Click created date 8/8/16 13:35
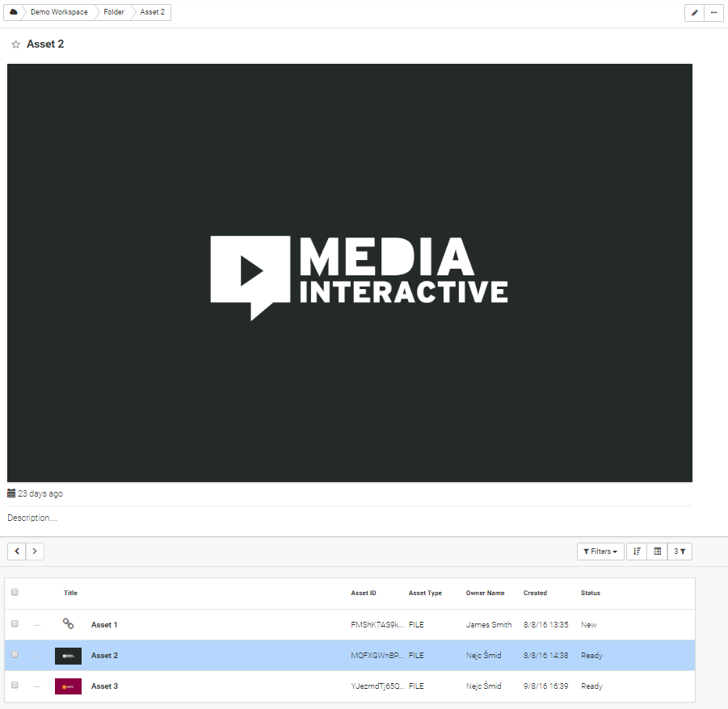This screenshot has width=728, height=709. (x=546, y=624)
